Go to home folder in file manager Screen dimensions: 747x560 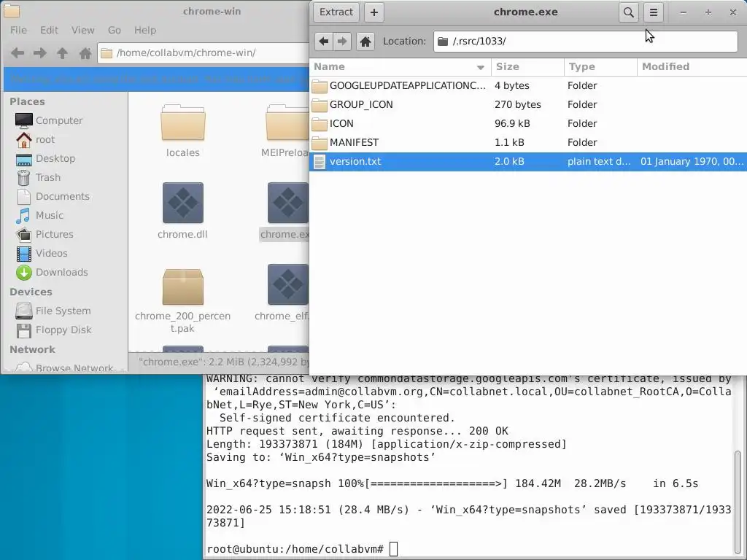[85, 52]
